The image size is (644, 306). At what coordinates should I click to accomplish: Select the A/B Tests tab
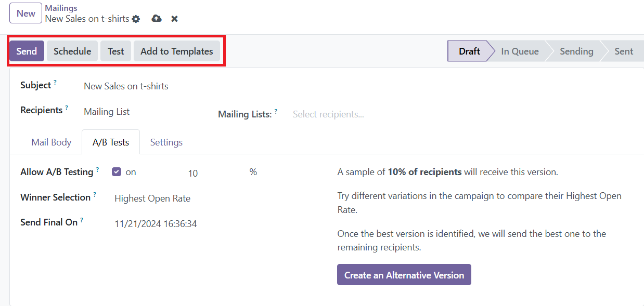pyautogui.click(x=111, y=142)
